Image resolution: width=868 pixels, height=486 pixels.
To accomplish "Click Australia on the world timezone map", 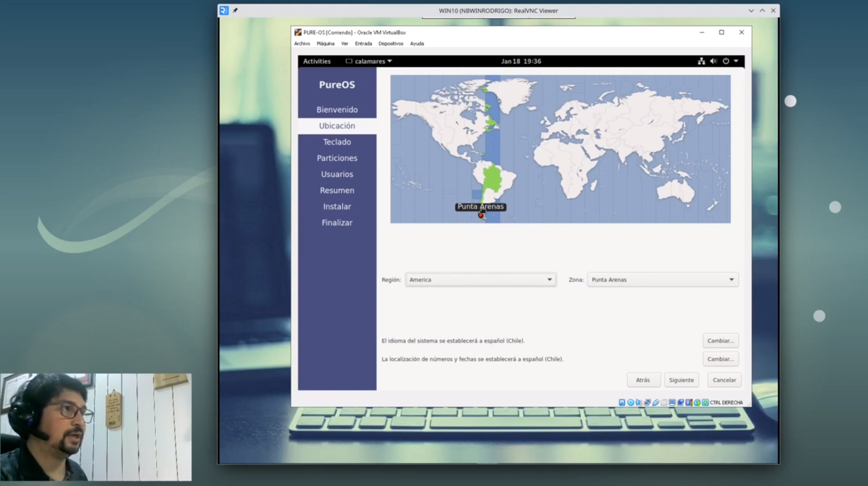I will pyautogui.click(x=675, y=191).
